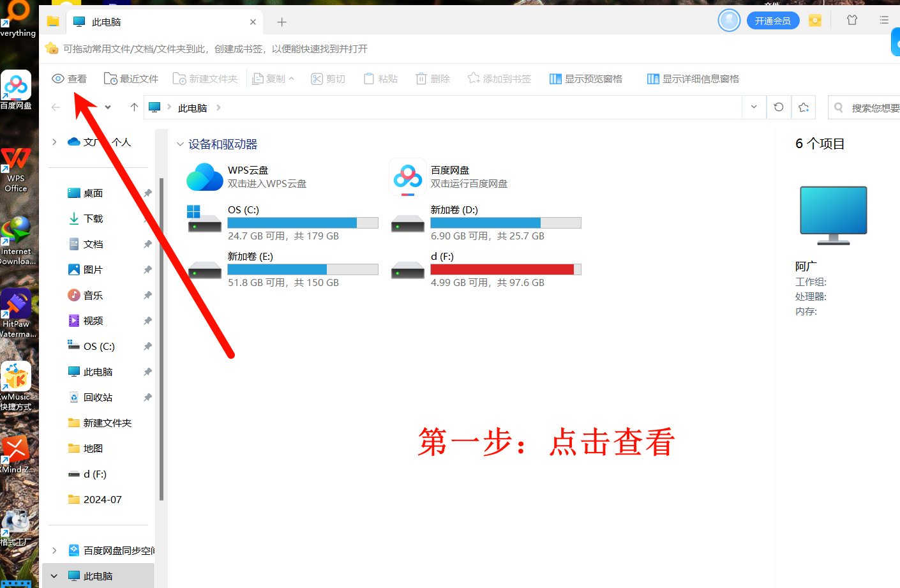The width and height of the screenshot is (900, 588).
Task: Click the 查看 view eye icon
Action: point(58,79)
